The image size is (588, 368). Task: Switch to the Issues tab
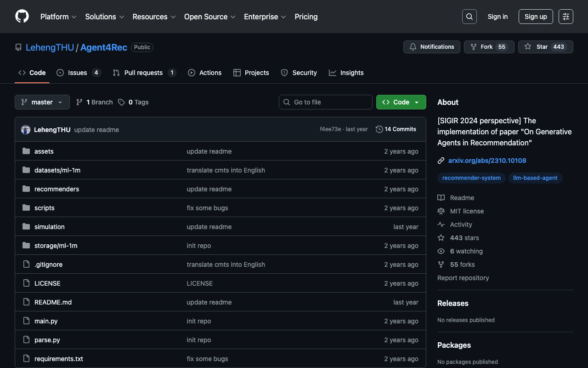78,73
